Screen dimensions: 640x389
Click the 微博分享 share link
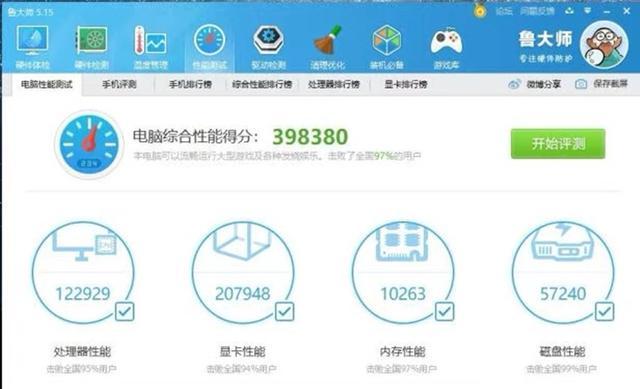tap(535, 84)
